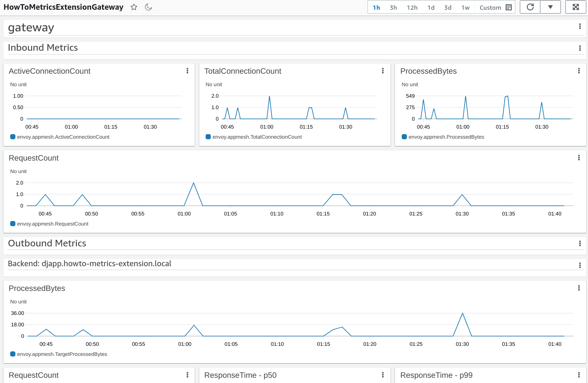This screenshot has height=383, width=588.
Task: Open the inbound ProcessedBytes widget actions menu
Action: point(579,71)
